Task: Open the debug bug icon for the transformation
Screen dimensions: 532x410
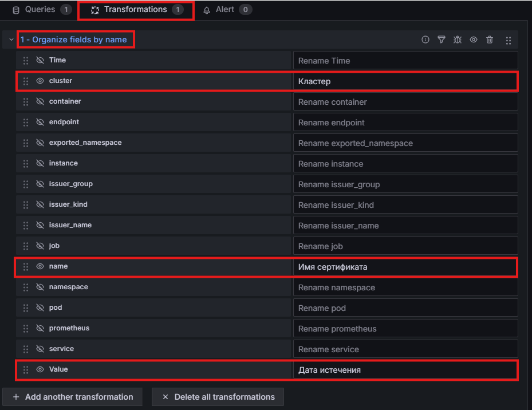Action: 458,40
